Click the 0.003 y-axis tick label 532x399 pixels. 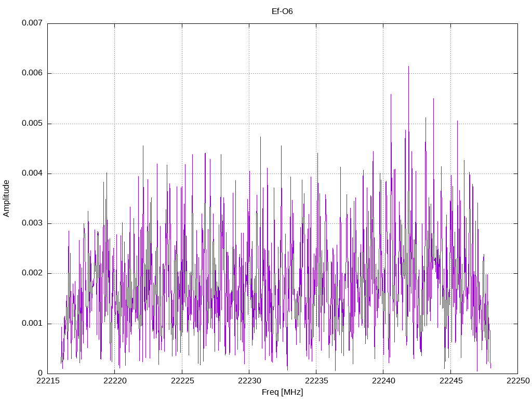pos(32,223)
